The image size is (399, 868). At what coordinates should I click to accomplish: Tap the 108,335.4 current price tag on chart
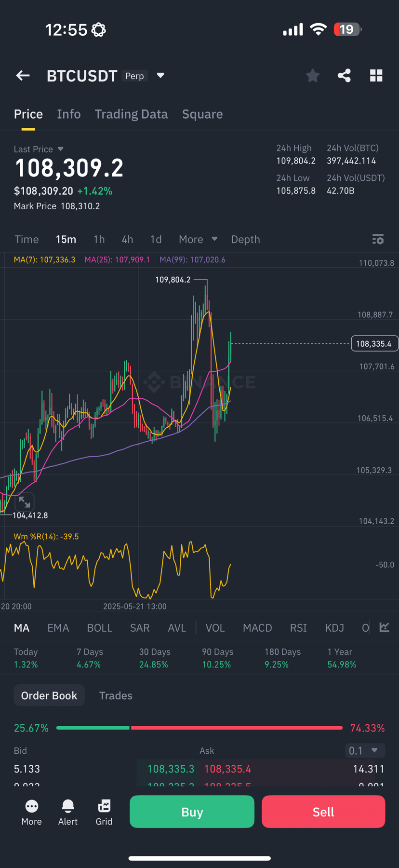pyautogui.click(x=374, y=343)
